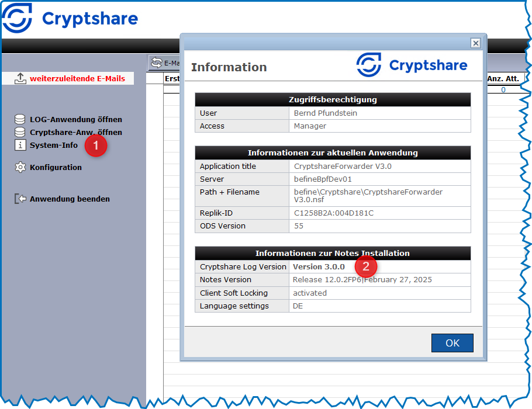Close the Information dialog with the X
This screenshot has height=409, width=532.
click(475, 43)
